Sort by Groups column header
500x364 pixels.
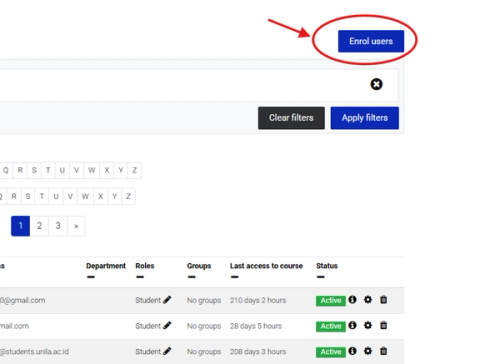click(199, 266)
